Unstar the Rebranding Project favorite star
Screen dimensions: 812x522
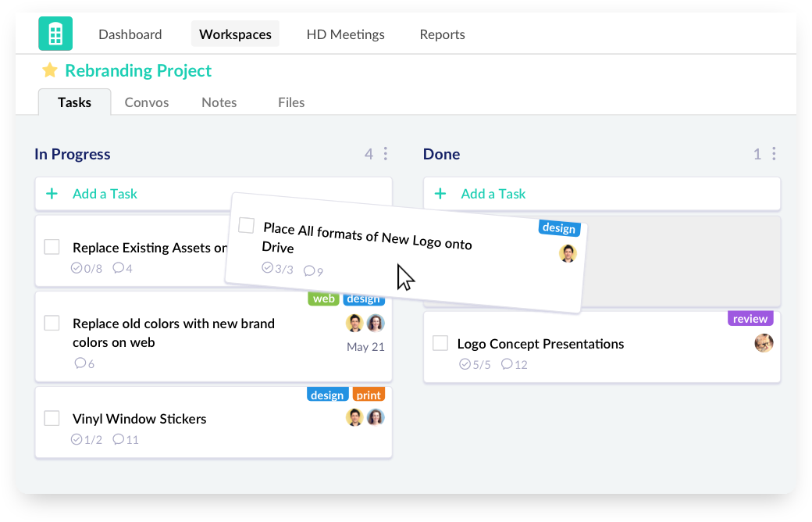(50, 70)
